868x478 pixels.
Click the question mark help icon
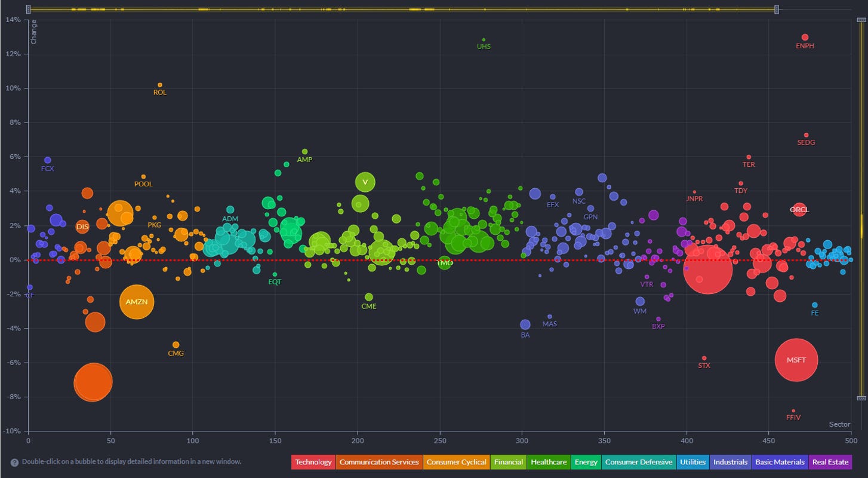click(14, 462)
